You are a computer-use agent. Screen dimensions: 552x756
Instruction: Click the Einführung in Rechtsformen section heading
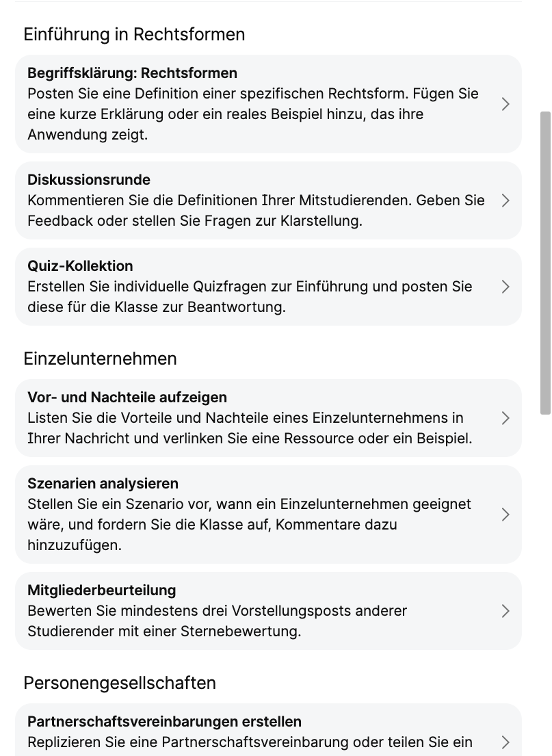pyautogui.click(x=134, y=34)
